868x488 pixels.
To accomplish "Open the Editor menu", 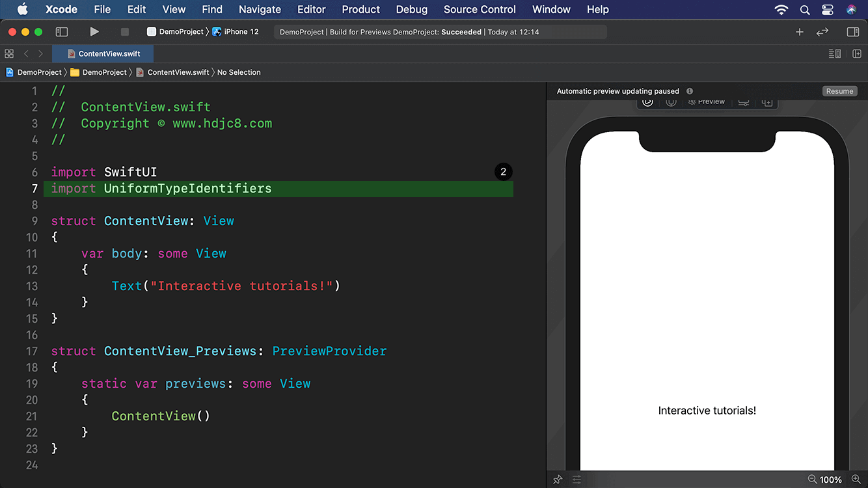I will click(312, 9).
